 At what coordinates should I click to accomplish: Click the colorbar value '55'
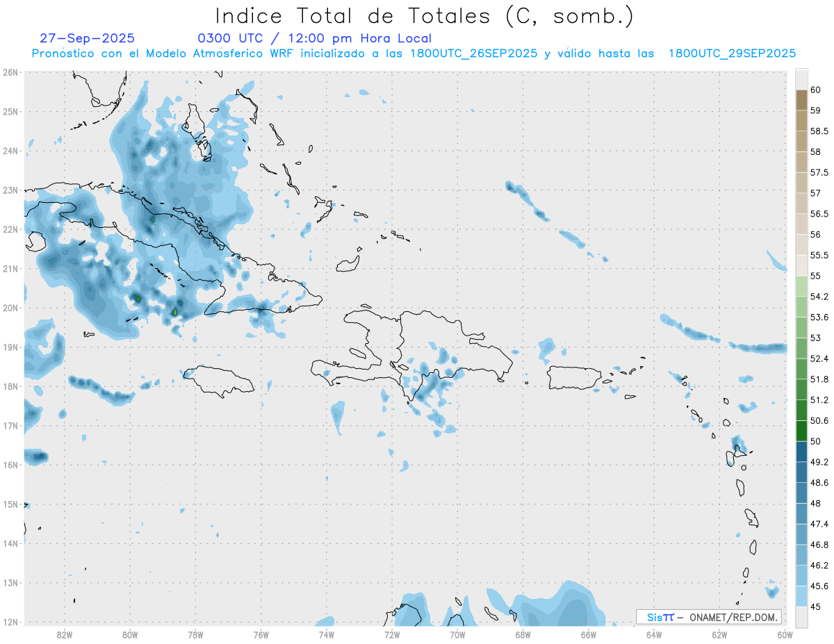point(815,275)
